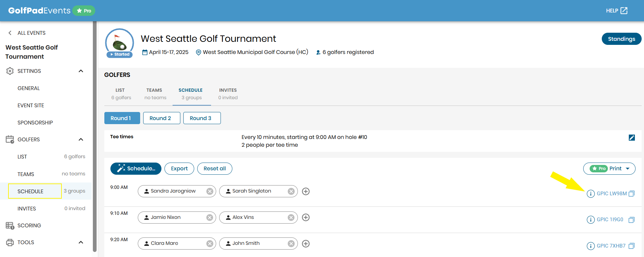The height and width of the screenshot is (257, 644).
Task: Remove Sandra Jarogniew from the 9:00 AM group
Action: tap(210, 191)
